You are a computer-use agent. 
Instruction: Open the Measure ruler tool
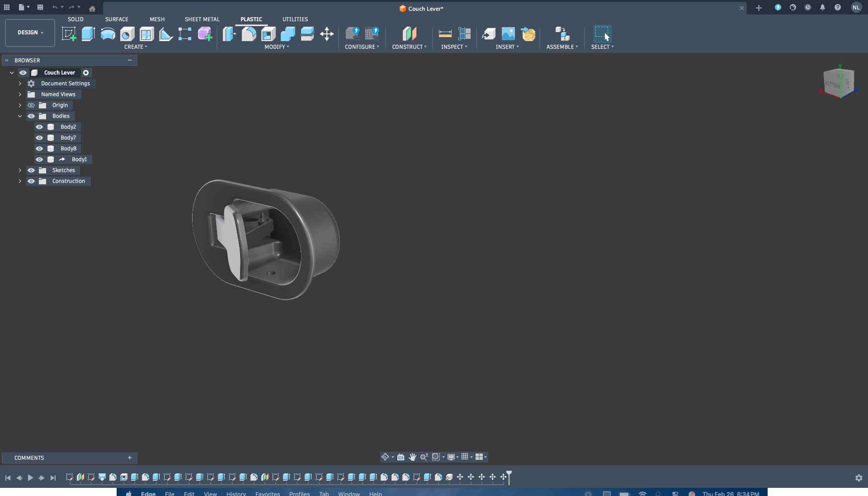[445, 34]
